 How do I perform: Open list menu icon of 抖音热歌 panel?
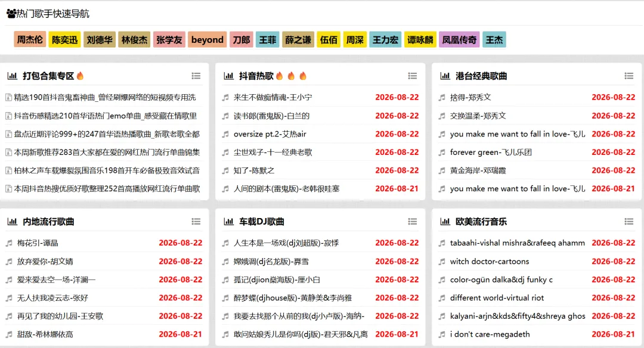tap(413, 76)
